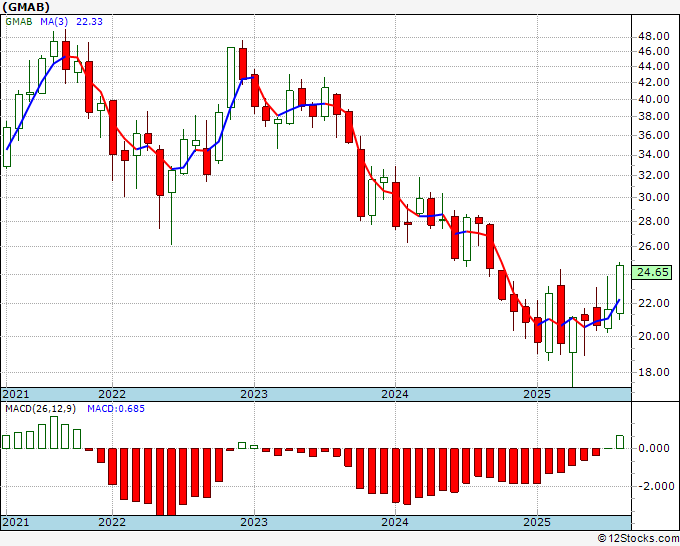Select the green GMAB legend label
The image size is (680, 546).
(19, 21)
